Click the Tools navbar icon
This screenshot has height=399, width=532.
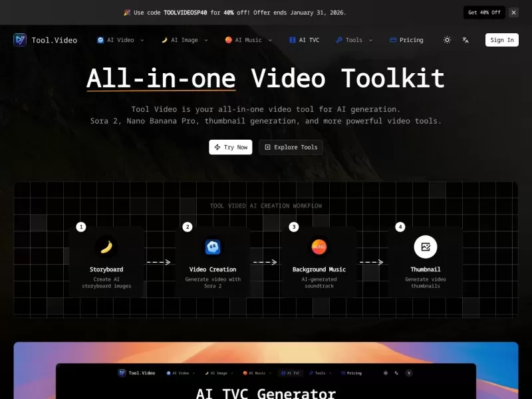click(x=339, y=40)
